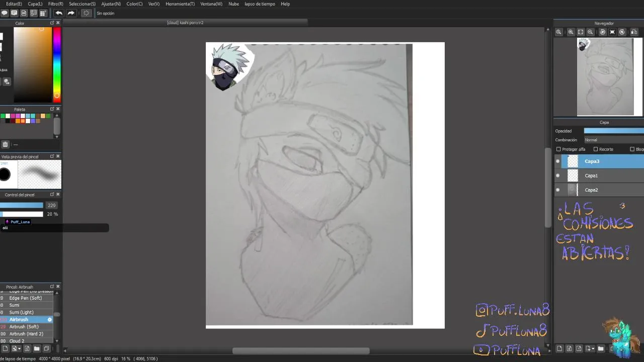Hide layer Capa3
644x362 pixels.
[x=557, y=161]
